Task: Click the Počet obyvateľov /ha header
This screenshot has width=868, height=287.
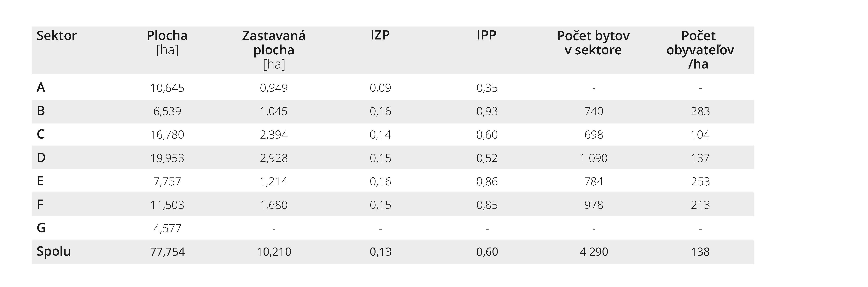Action: (x=700, y=50)
